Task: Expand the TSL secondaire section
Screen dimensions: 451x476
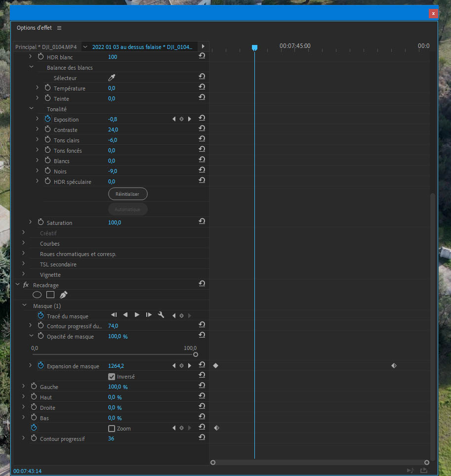Action: click(23, 263)
